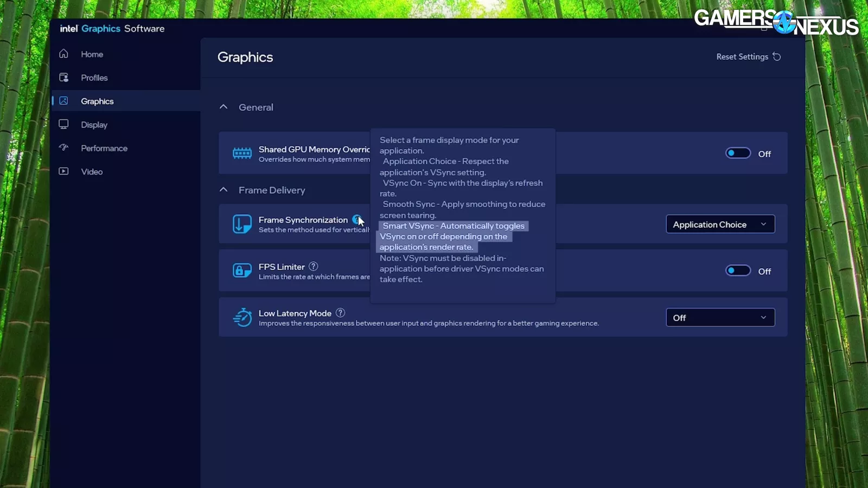Click the Frame Synchronization info icon
The width and height of the screenshot is (868, 488).
[x=356, y=220]
